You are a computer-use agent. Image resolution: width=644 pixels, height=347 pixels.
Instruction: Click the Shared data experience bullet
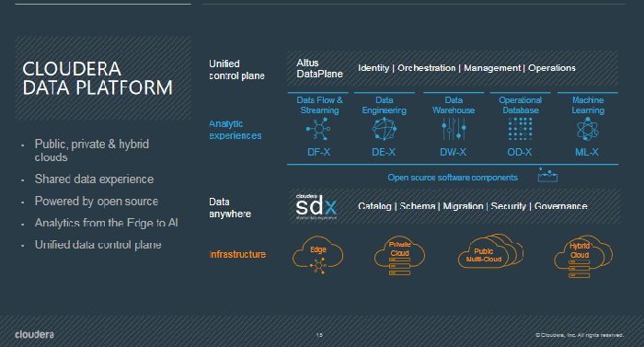pos(94,179)
